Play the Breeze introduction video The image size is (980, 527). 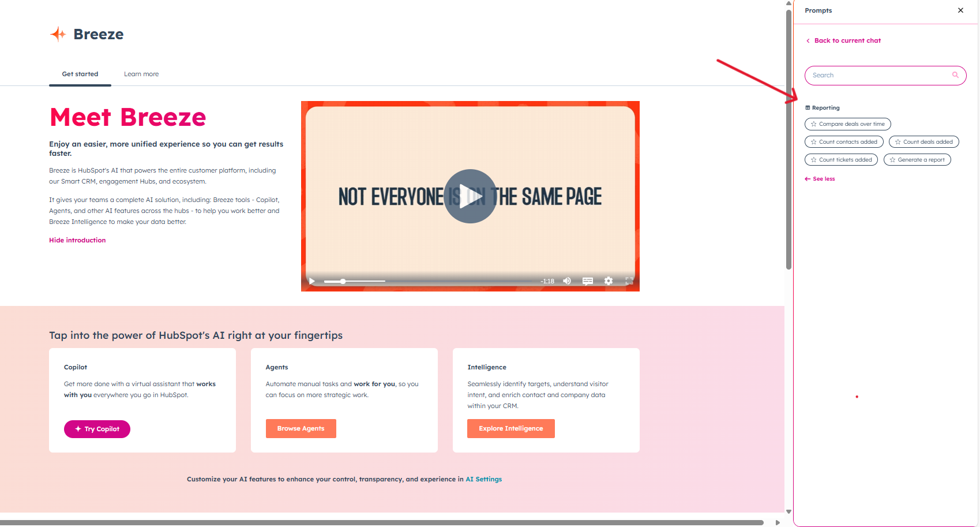tap(470, 196)
